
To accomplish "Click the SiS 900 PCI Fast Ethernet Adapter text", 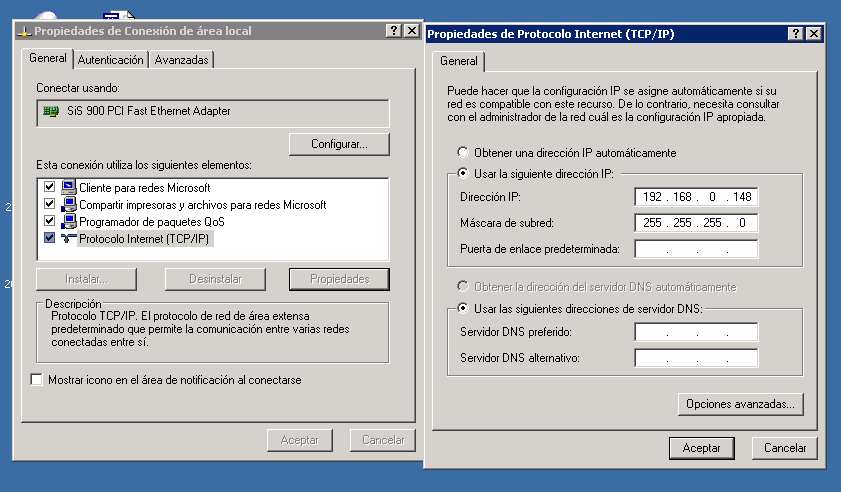I will pos(149,111).
